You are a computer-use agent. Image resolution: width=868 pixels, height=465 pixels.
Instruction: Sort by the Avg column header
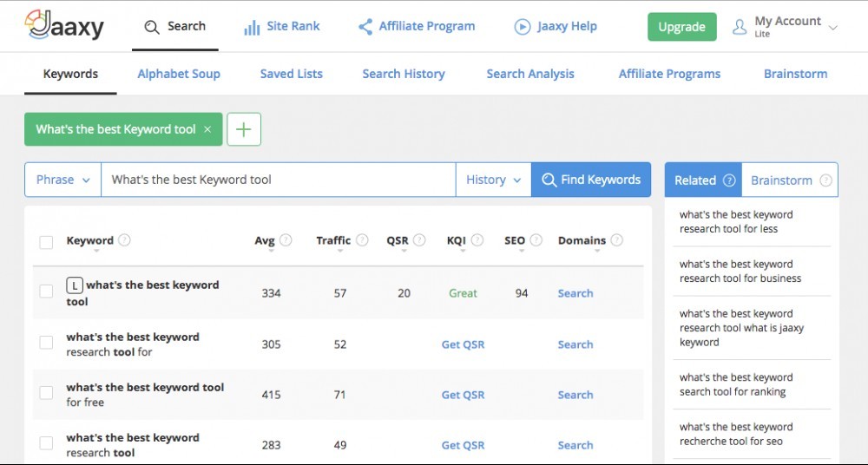click(x=265, y=241)
